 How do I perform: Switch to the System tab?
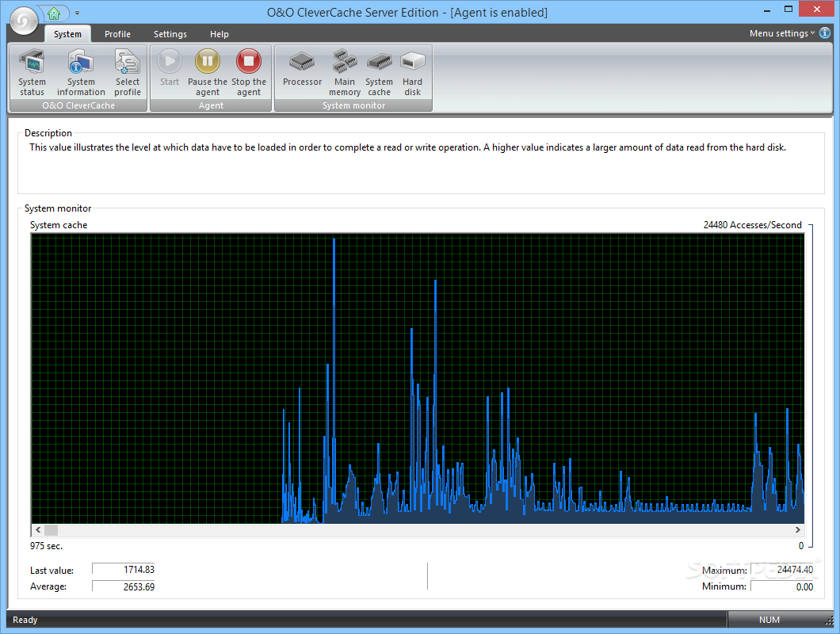click(67, 34)
